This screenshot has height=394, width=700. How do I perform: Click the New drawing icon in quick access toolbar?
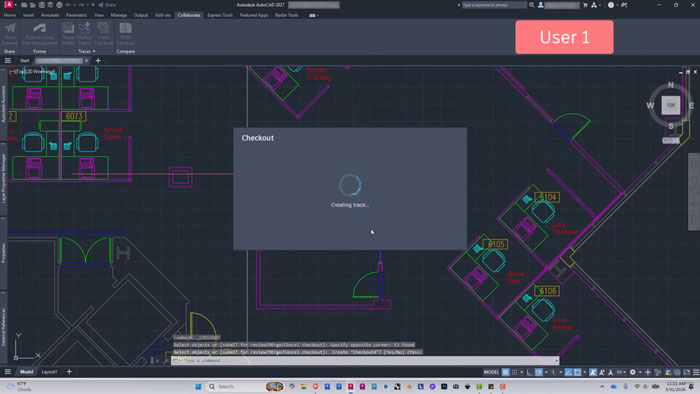pyautogui.click(x=24, y=5)
